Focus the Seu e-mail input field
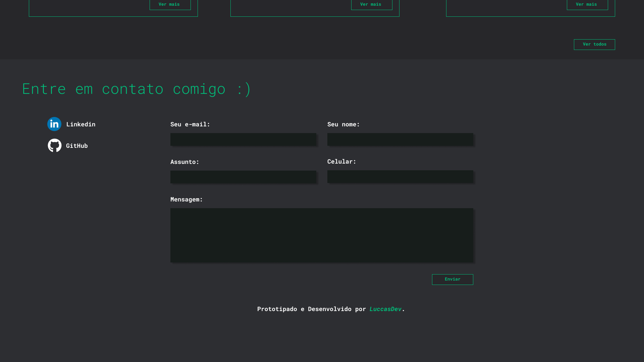Image resolution: width=644 pixels, height=362 pixels. tap(243, 139)
